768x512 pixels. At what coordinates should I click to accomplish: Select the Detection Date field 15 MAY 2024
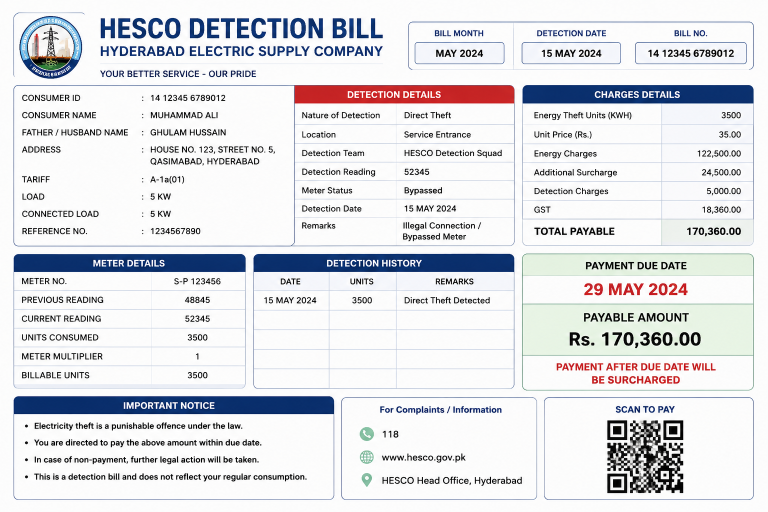click(571, 53)
